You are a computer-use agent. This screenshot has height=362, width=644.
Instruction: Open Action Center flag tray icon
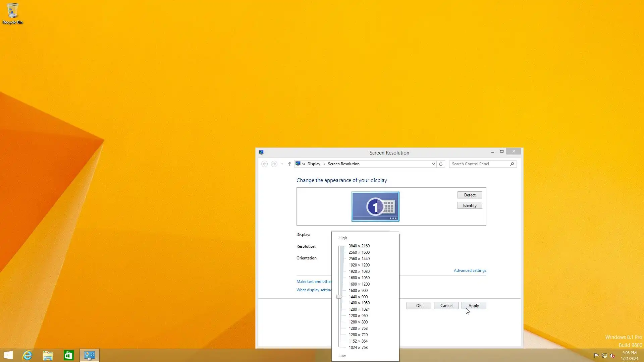point(596,356)
